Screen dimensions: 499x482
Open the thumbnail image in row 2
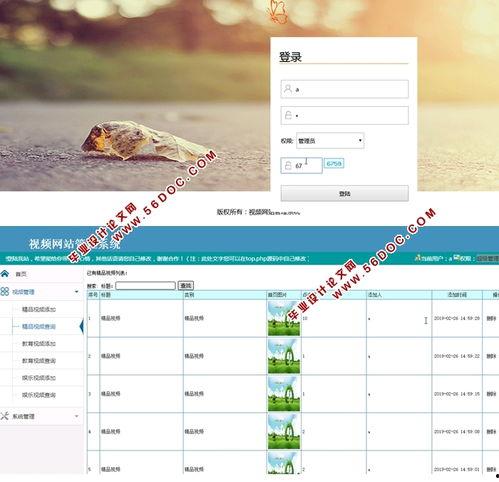pyautogui.click(x=284, y=356)
